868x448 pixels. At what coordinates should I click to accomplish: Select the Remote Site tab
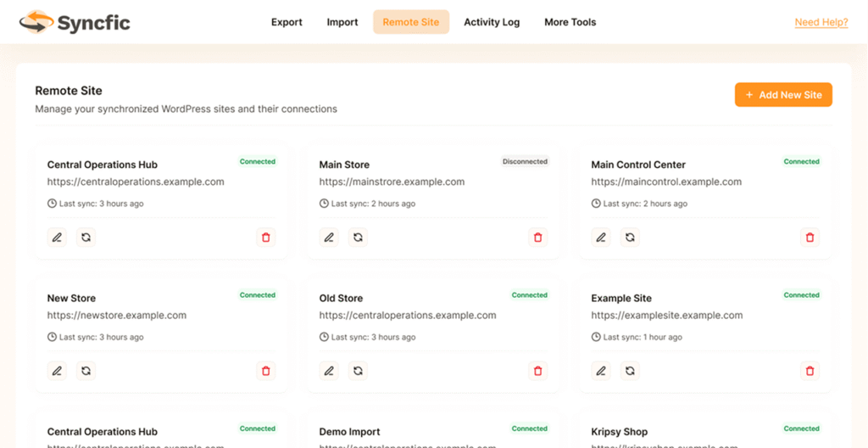(x=411, y=22)
